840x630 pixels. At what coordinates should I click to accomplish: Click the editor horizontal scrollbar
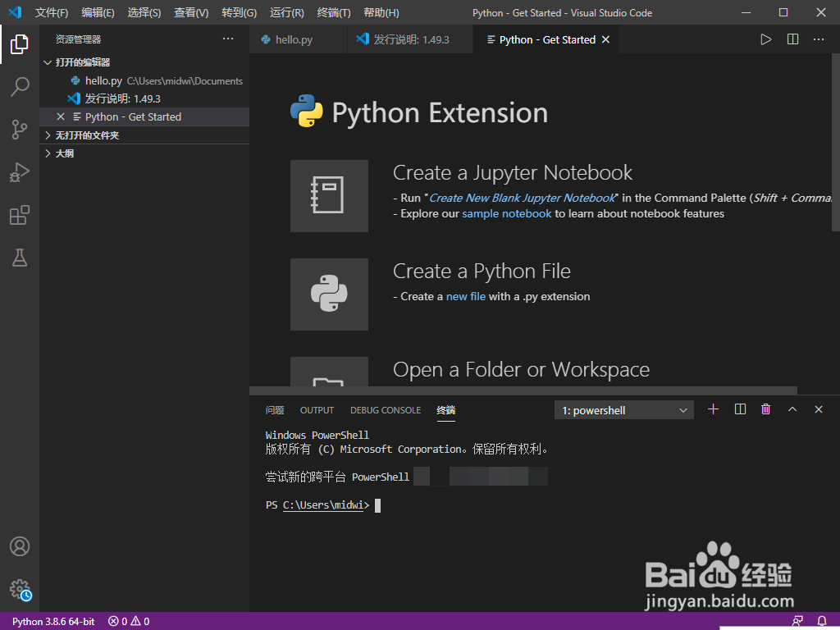(x=523, y=390)
